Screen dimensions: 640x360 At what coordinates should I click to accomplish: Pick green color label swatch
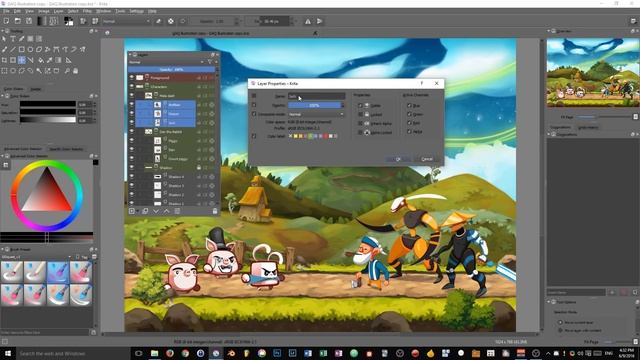[x=311, y=136]
